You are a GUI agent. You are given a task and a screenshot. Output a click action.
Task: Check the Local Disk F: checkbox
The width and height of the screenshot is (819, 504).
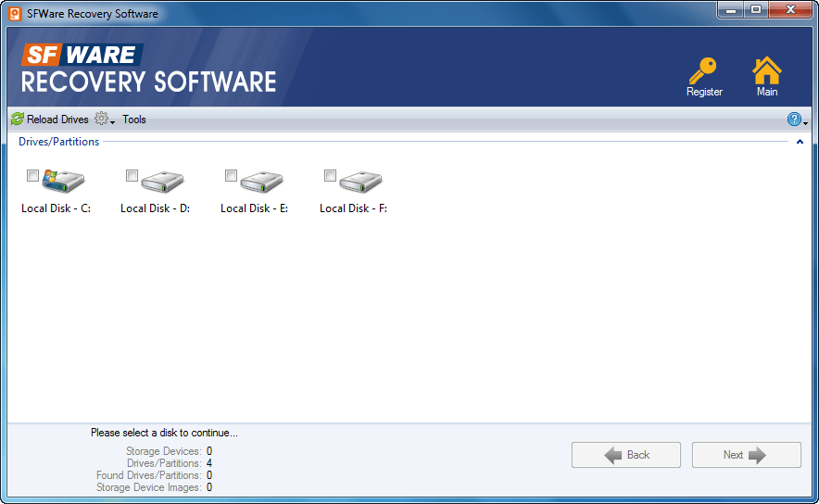tap(330, 175)
